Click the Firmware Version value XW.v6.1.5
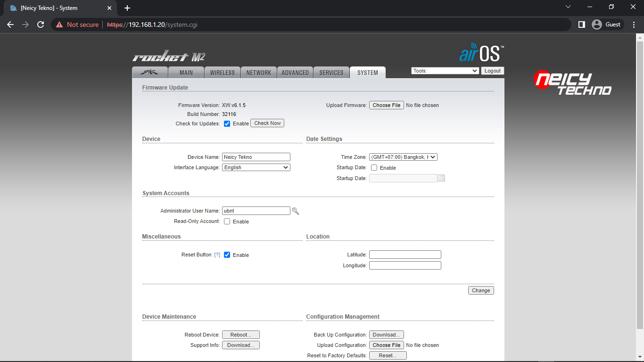The width and height of the screenshot is (644, 362). pos(234,105)
